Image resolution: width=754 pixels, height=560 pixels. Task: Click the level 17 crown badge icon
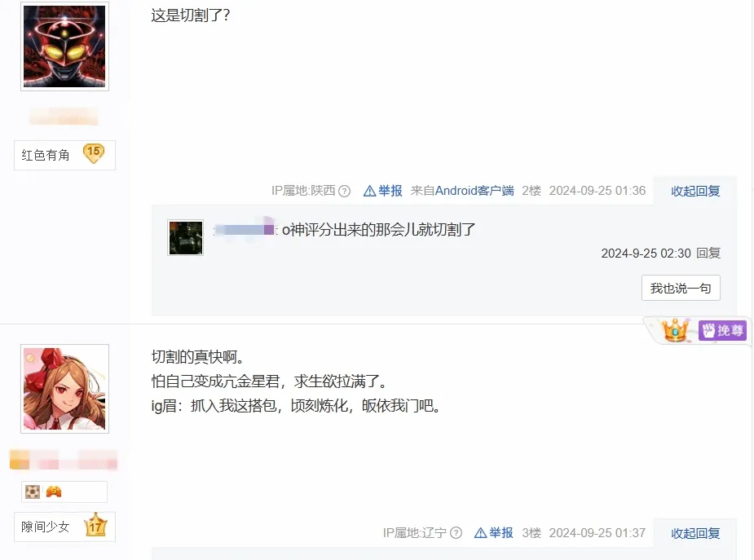coord(95,525)
